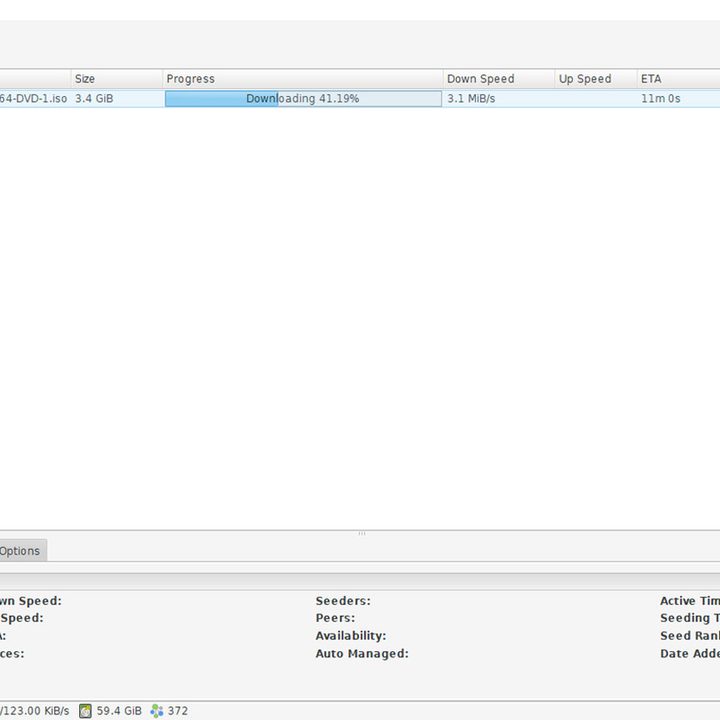The image size is (720, 720).
Task: Sort torrents by Size column header
Action: point(117,79)
